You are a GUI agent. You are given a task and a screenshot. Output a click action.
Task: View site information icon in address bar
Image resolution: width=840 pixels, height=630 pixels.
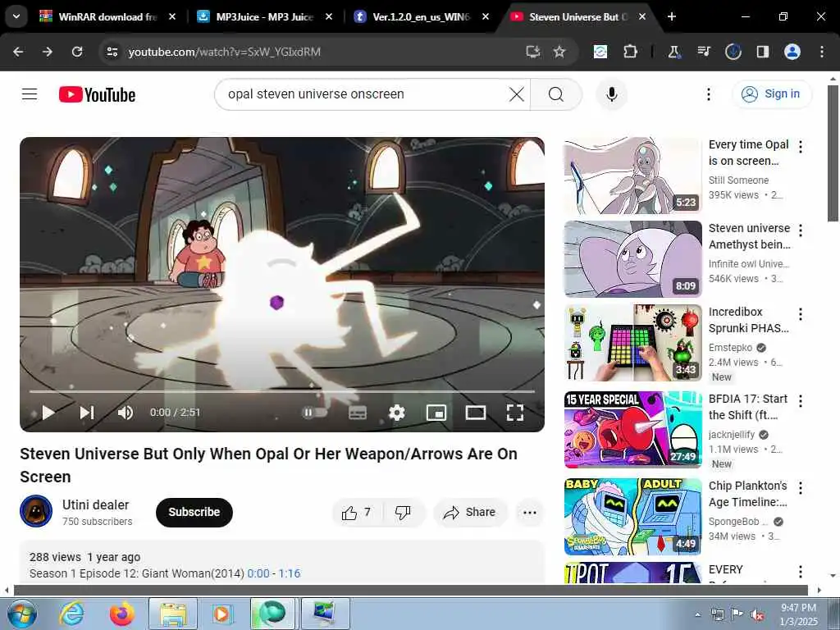point(112,52)
